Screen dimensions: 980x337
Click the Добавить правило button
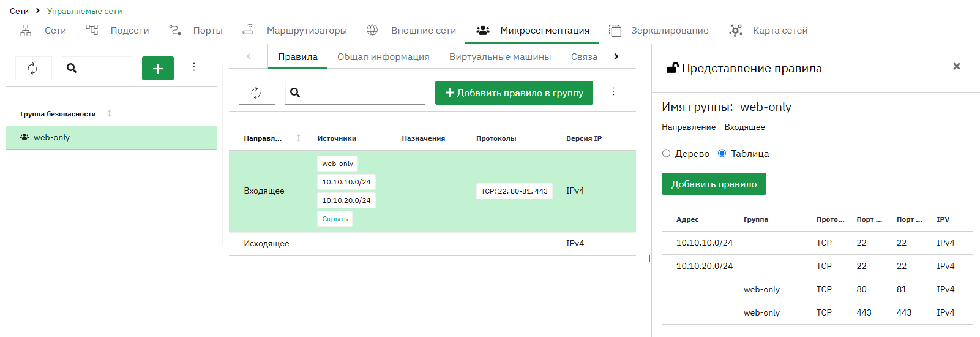point(714,184)
